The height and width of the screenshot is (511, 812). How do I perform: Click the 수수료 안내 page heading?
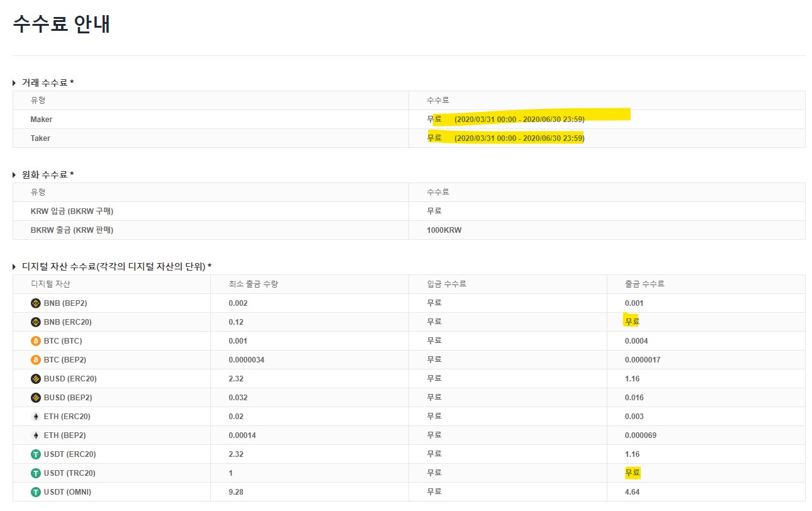click(x=62, y=23)
